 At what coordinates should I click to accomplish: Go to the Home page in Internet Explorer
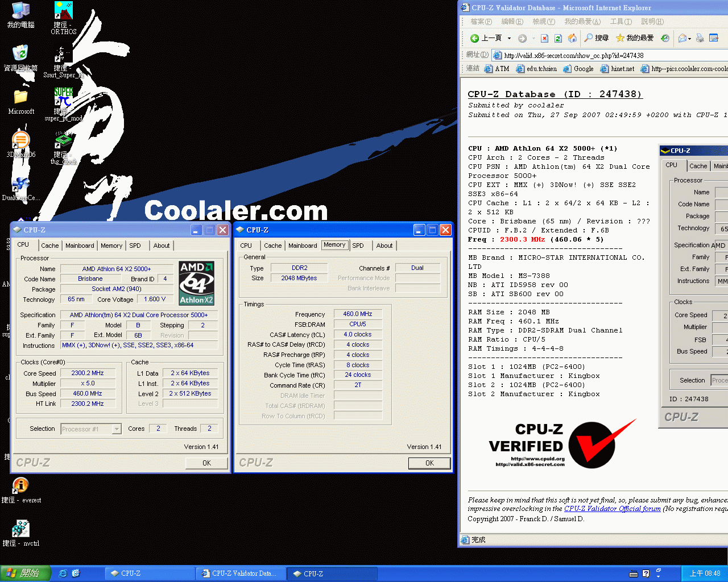[572, 38]
